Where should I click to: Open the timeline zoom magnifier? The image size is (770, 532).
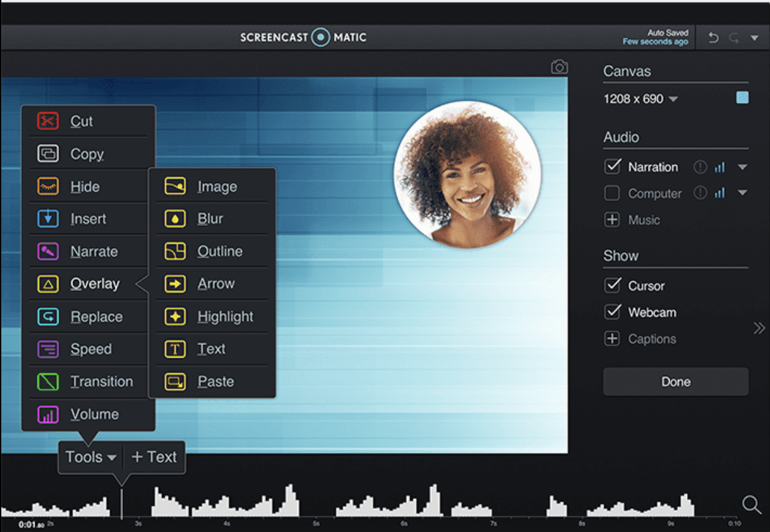pos(751,504)
